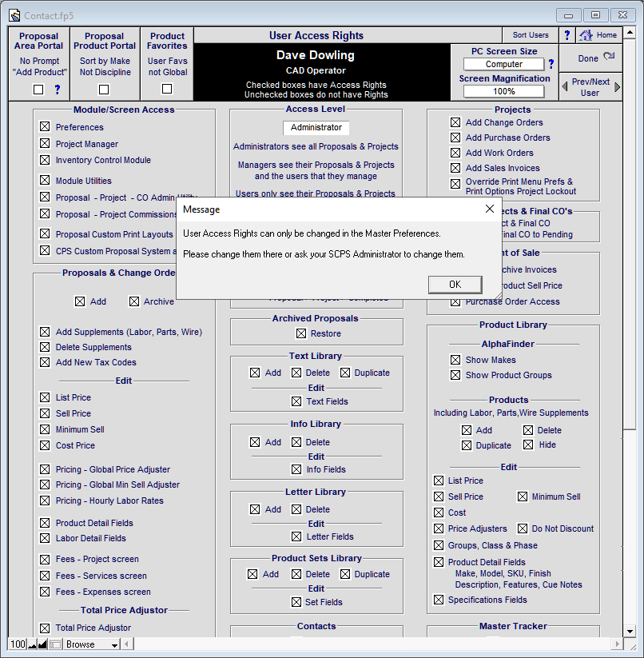
Task: Uncheck the Preferences module access box
Action: (x=45, y=126)
